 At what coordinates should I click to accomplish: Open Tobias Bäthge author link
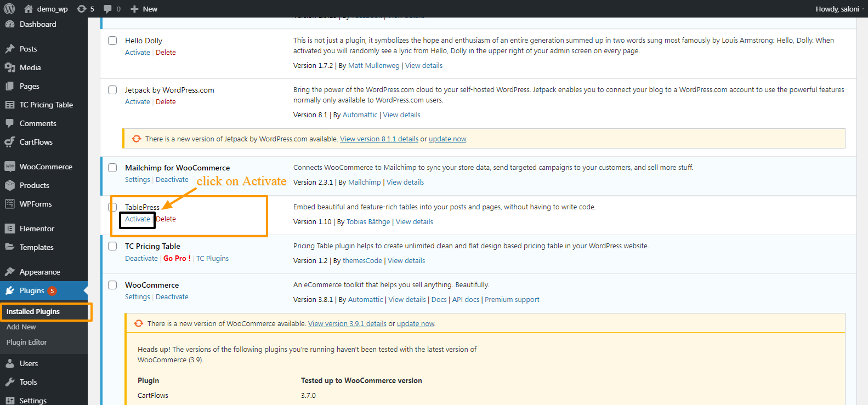pyautogui.click(x=368, y=222)
